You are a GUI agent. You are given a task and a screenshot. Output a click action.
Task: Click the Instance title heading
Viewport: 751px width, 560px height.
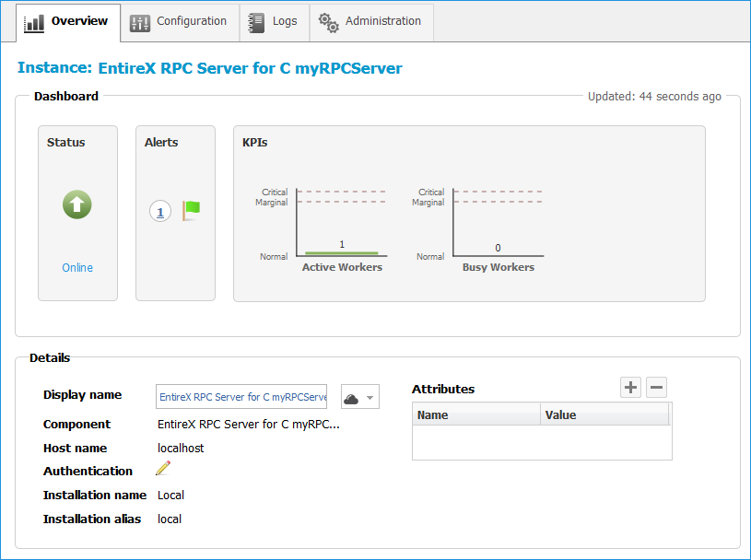210,68
